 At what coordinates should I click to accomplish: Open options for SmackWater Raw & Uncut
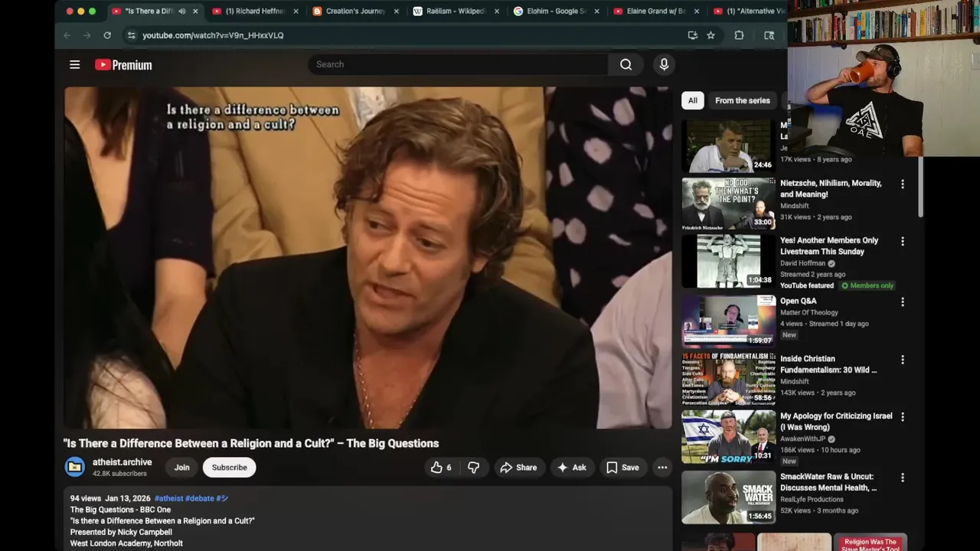[x=902, y=478]
